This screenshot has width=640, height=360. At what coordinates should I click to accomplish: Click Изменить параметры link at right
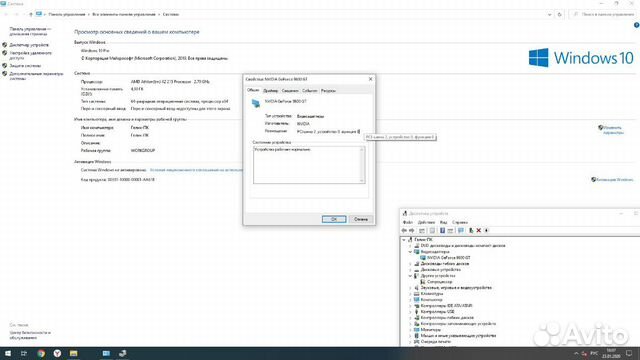[613, 130]
